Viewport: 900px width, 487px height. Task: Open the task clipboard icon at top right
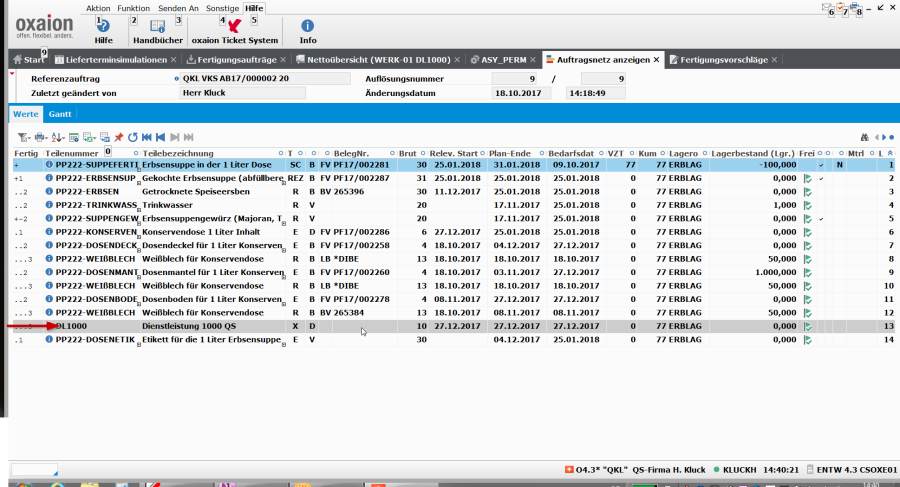841,8
